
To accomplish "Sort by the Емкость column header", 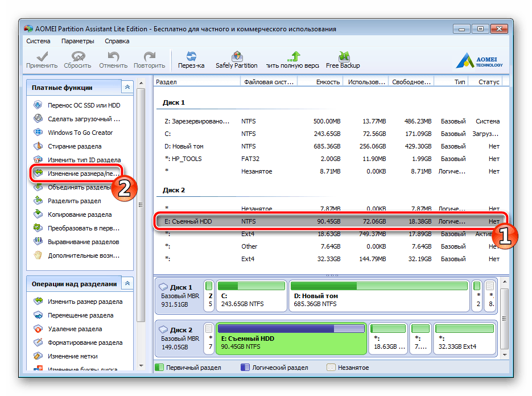I will [327, 82].
